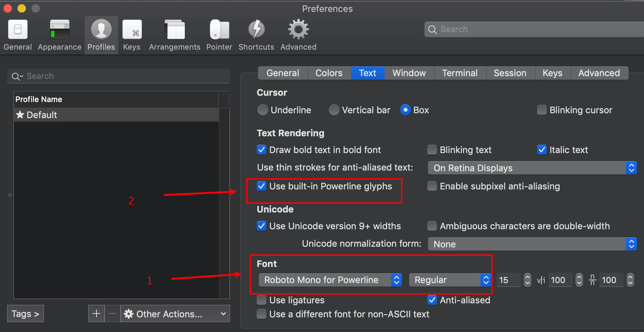Open the Unicode normalization form dropdown

click(532, 244)
